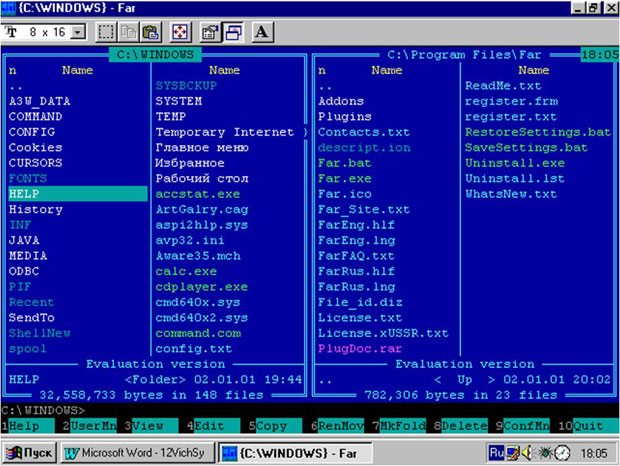
Task: Select FarFAQ.txt file
Action: pos(356,256)
